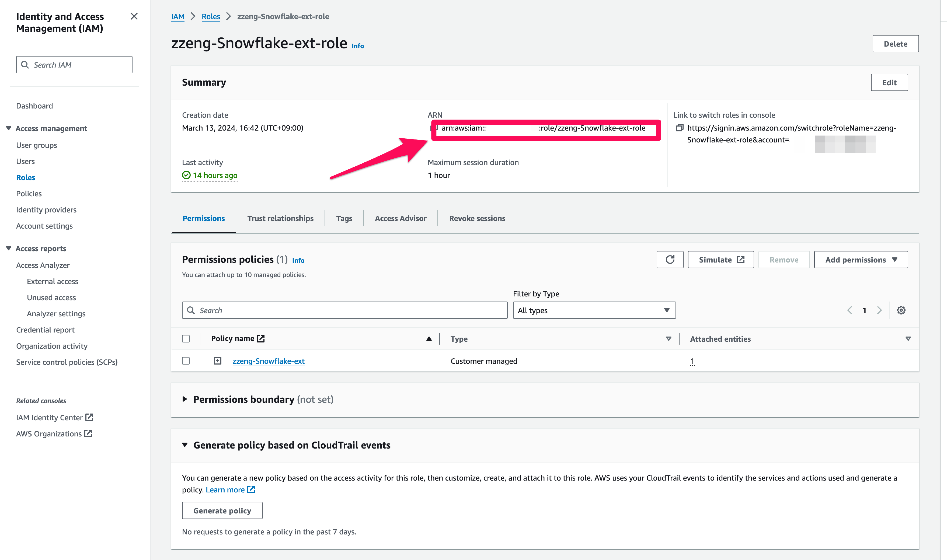Expand the Permissions boundary section
Screen dimensions: 947x560
pyautogui.click(x=184, y=399)
